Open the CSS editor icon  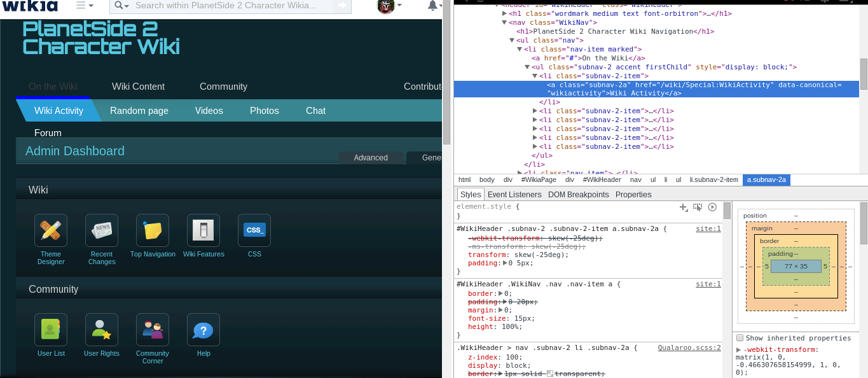click(x=254, y=230)
